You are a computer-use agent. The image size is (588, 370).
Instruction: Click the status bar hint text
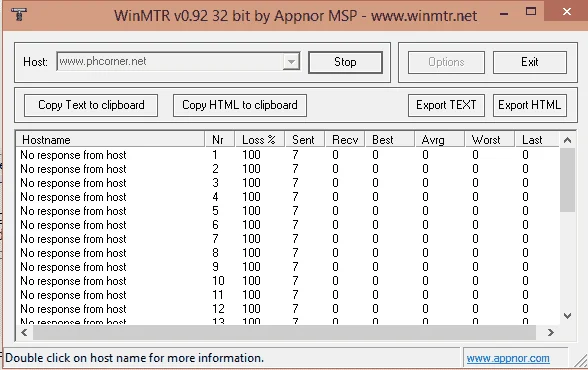tap(134, 358)
